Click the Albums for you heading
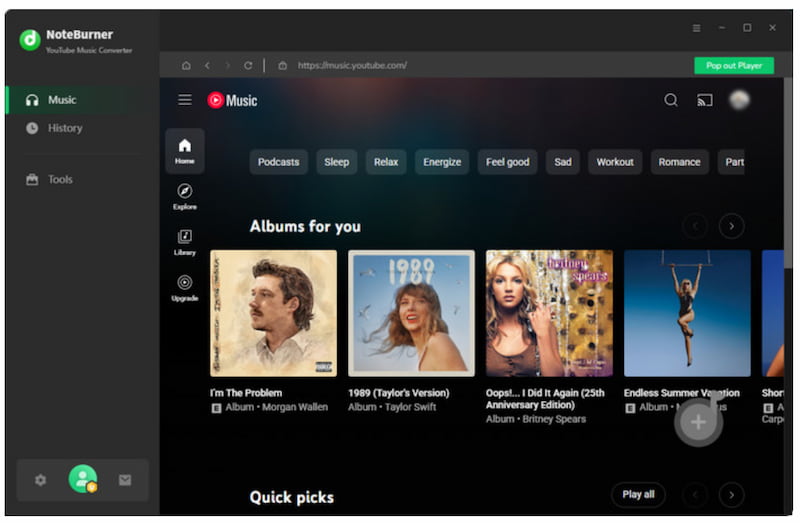Viewport: 800px width, 523px height. tap(305, 226)
